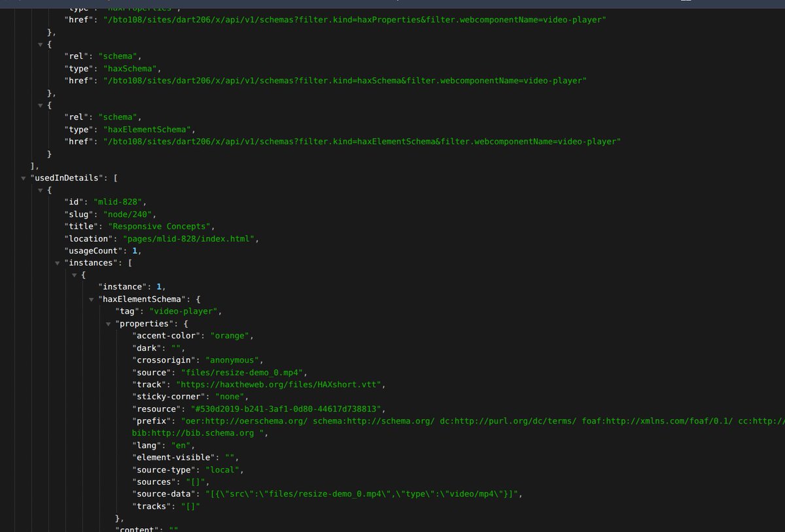Click the "tracks" key
Viewport: 785px width, 532px height.
[151, 506]
